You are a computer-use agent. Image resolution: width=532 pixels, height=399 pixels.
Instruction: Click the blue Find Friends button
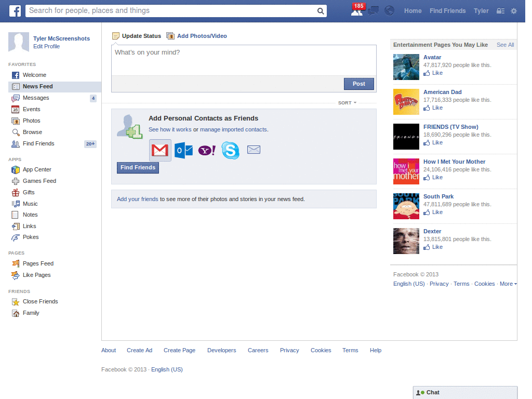[x=138, y=168]
